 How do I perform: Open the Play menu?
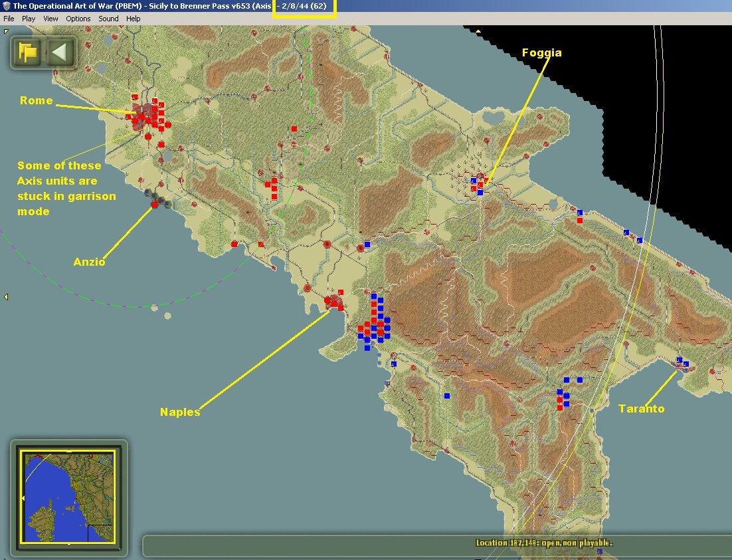click(x=29, y=19)
